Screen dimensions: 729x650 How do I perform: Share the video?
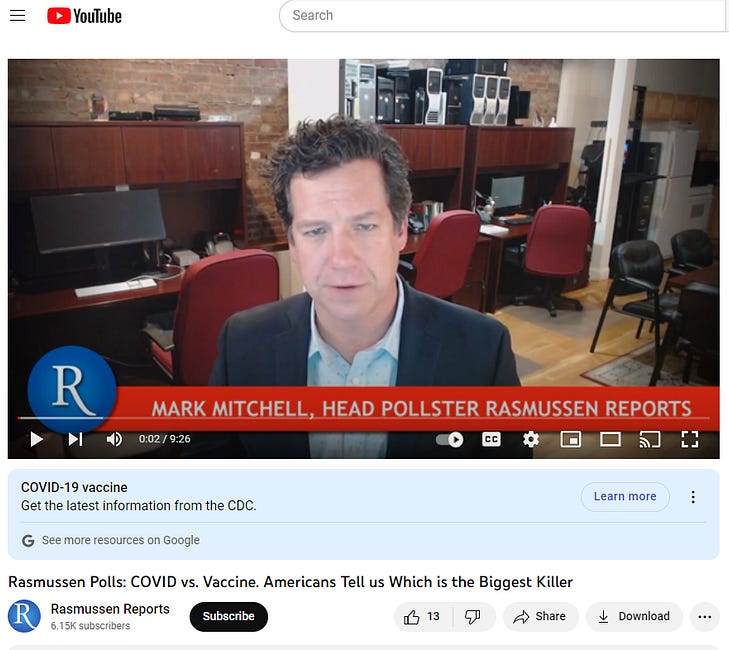click(x=540, y=617)
